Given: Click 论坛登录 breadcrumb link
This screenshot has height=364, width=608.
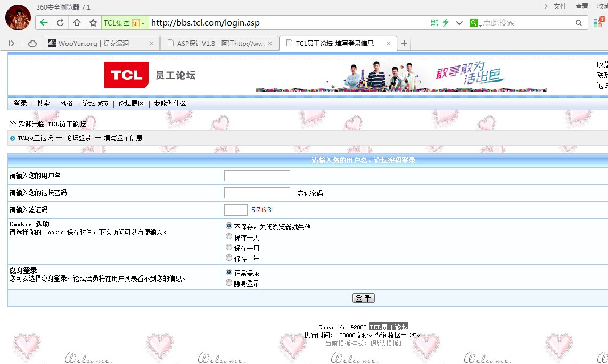Looking at the screenshot, I should pyautogui.click(x=78, y=138).
